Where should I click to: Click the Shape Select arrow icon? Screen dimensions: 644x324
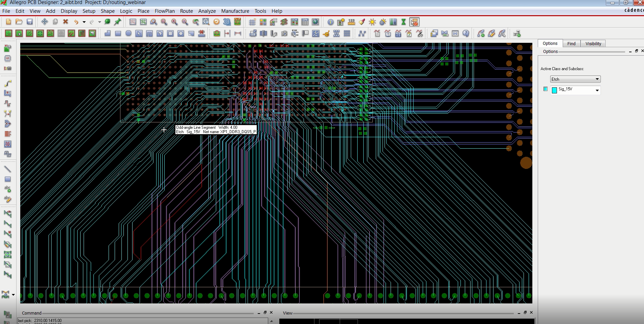coord(139,33)
